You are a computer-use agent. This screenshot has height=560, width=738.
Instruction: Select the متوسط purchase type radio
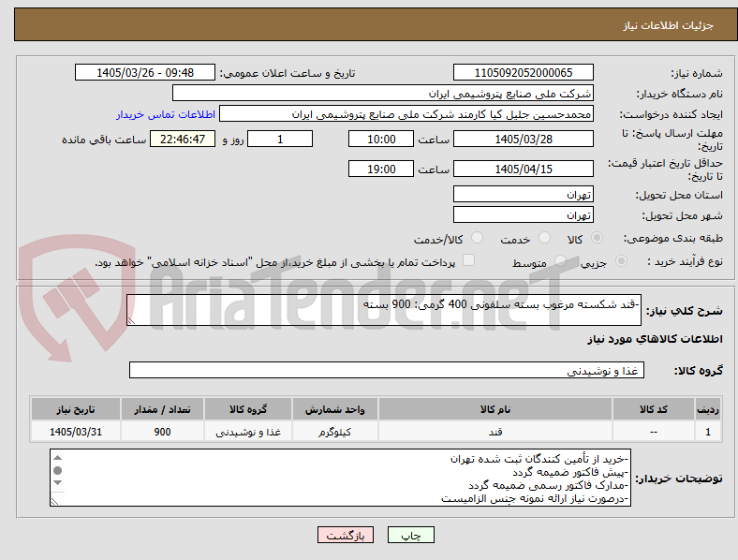[560, 261]
